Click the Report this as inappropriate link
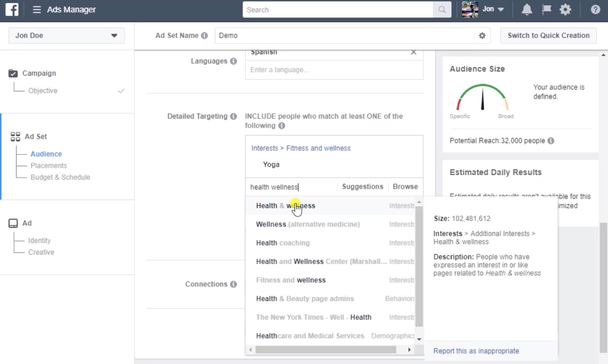 [x=476, y=351]
